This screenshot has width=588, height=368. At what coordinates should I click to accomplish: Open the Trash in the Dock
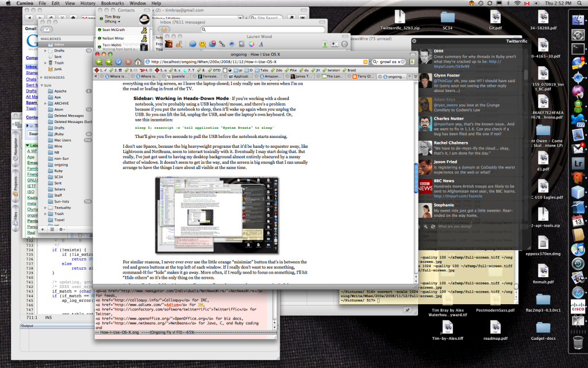click(x=578, y=342)
